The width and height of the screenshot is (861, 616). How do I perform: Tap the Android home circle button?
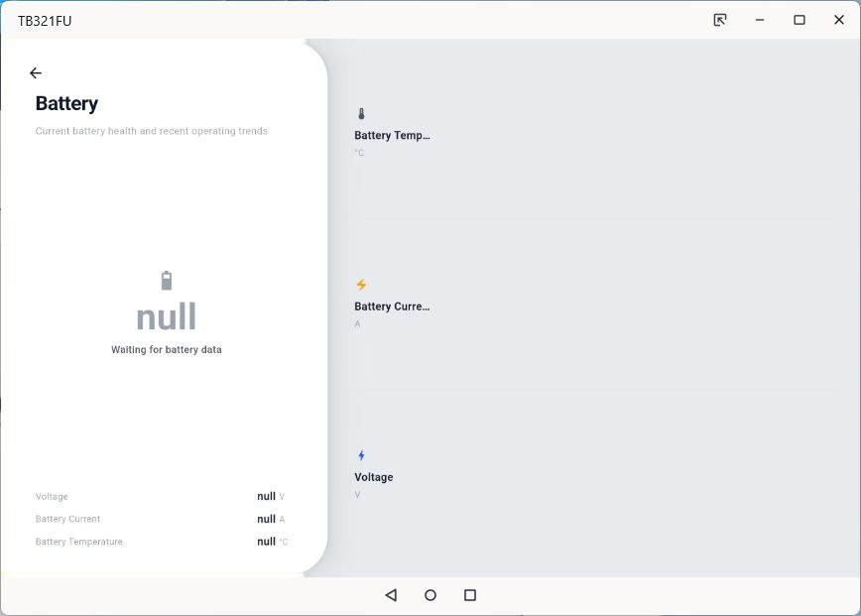(x=430, y=595)
